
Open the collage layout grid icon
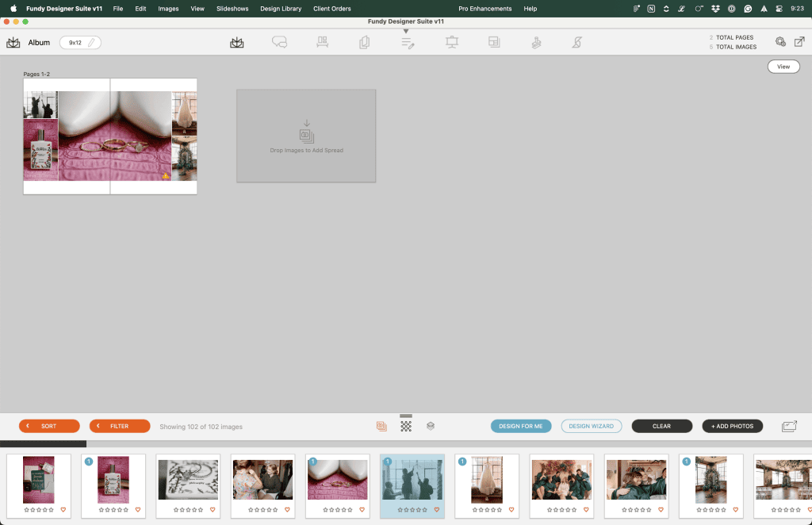tap(494, 43)
